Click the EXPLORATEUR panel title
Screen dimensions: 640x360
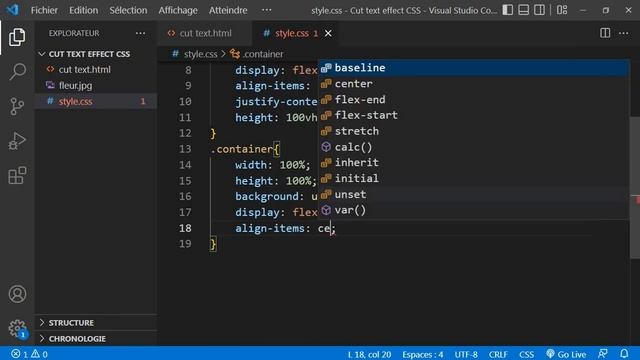(x=74, y=33)
